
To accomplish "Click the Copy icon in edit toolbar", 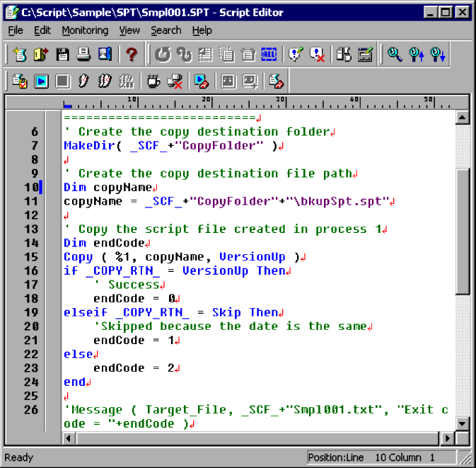I will pos(226,55).
